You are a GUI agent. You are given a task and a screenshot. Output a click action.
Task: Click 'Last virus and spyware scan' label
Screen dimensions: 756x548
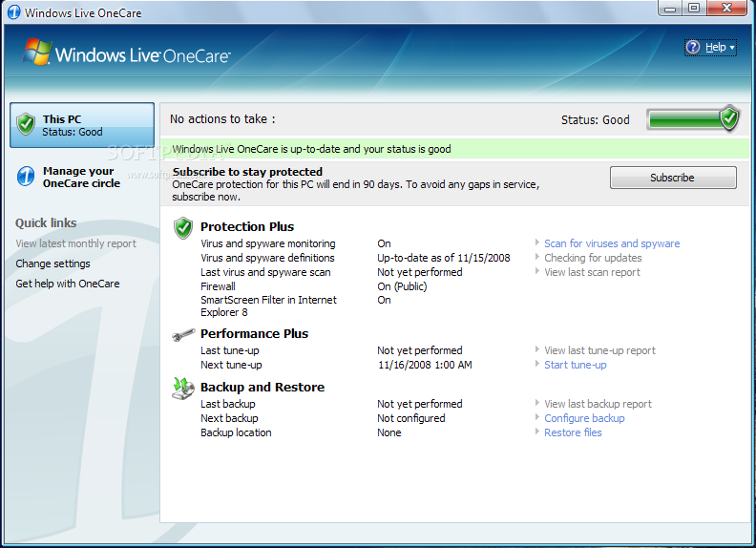tap(265, 272)
